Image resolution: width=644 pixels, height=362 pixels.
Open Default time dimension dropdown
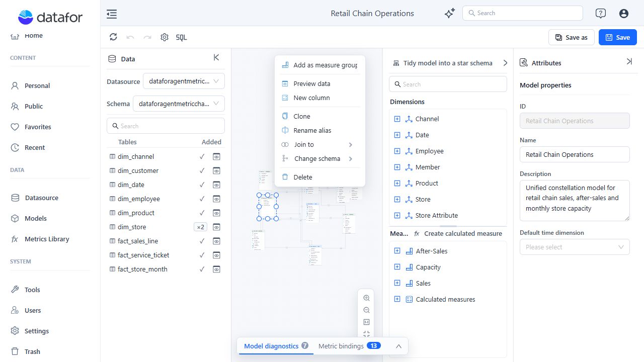[x=575, y=247]
